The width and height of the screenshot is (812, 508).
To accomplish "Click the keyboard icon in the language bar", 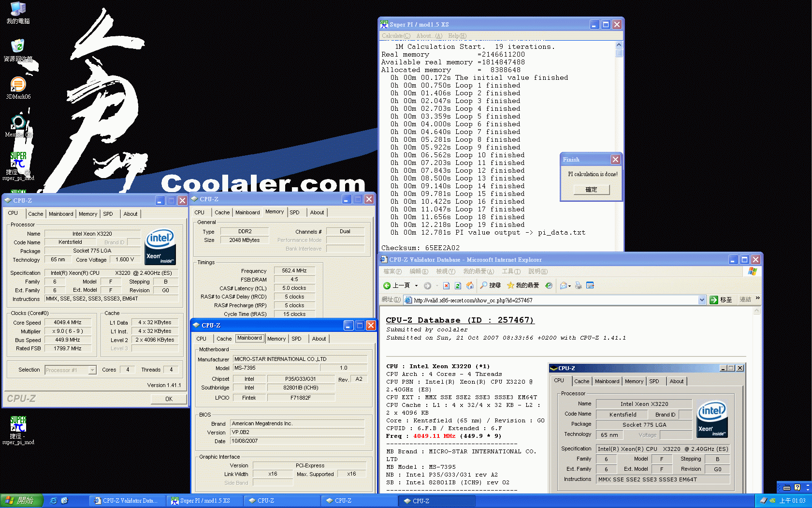I will (x=787, y=488).
